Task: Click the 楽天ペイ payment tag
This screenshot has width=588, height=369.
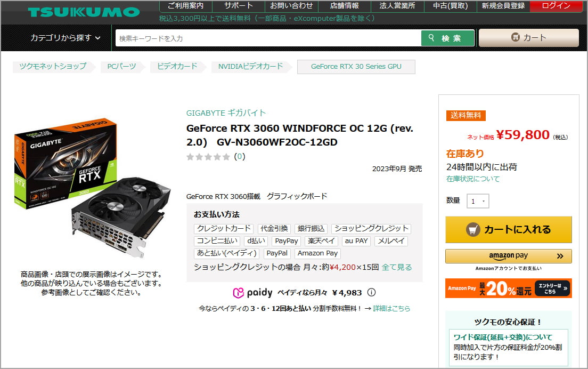Action: pyautogui.click(x=321, y=241)
